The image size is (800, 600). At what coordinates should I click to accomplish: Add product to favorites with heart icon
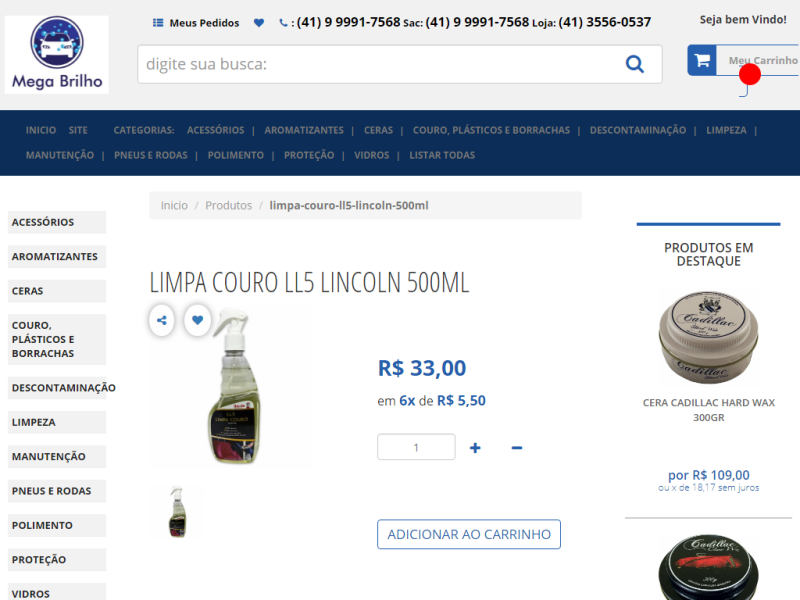coord(197,320)
